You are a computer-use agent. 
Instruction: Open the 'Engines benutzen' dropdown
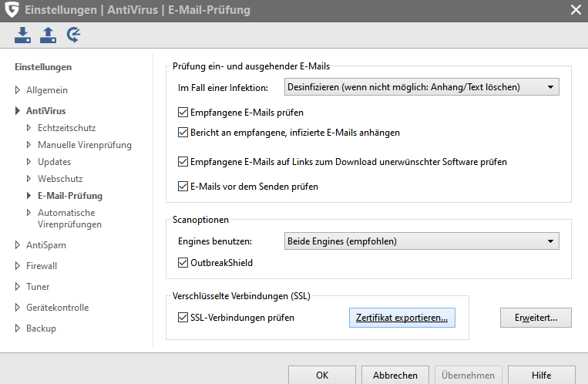point(422,241)
